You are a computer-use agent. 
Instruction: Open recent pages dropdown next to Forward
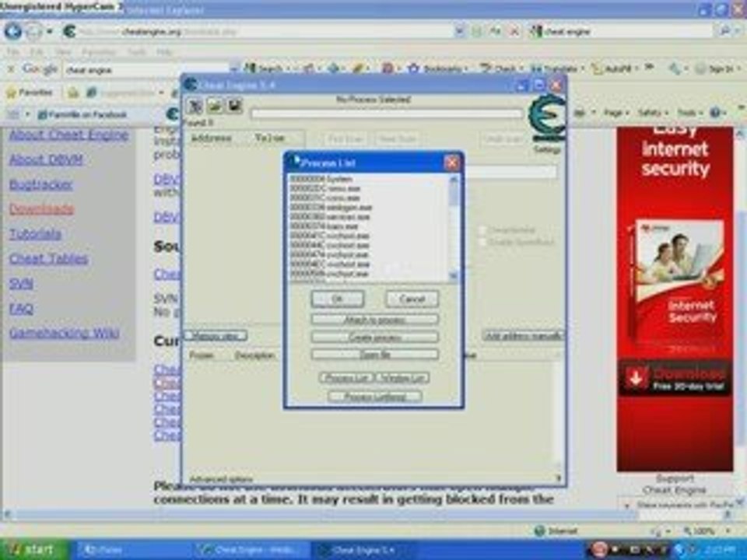pyautogui.click(x=49, y=31)
